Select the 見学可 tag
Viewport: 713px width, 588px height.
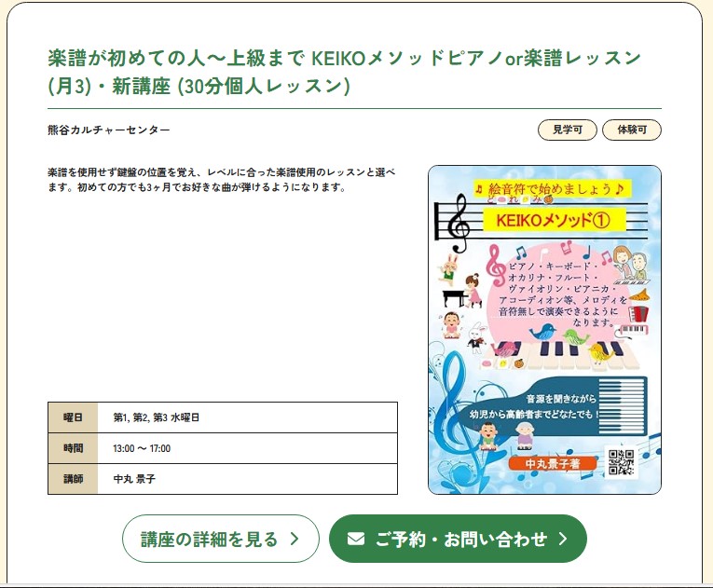(x=568, y=130)
